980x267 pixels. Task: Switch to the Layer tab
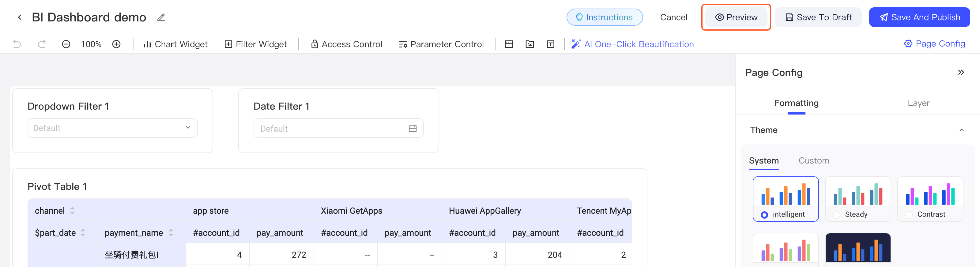pyautogui.click(x=918, y=103)
